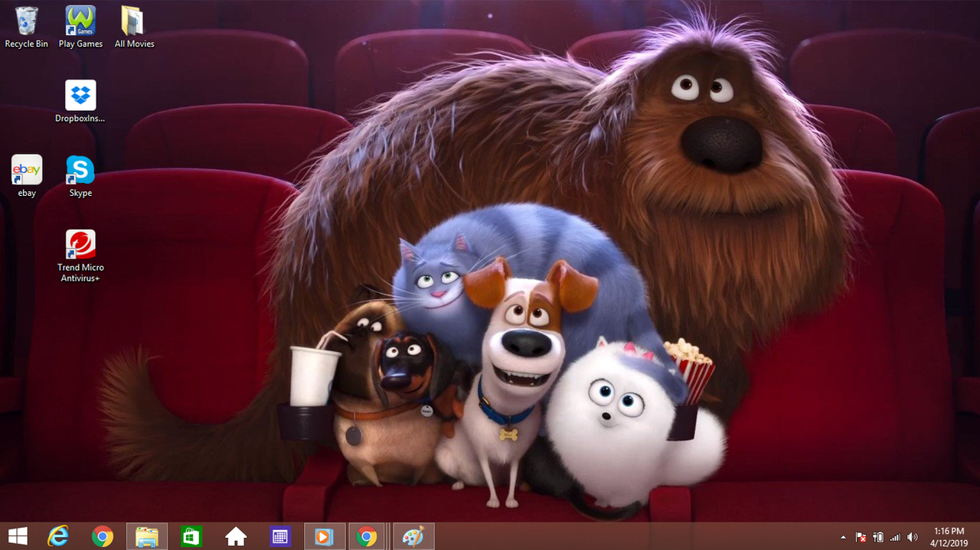Switch to Windows Media Player on taskbar
Viewport: 980px width, 550px height.
pos(325,536)
